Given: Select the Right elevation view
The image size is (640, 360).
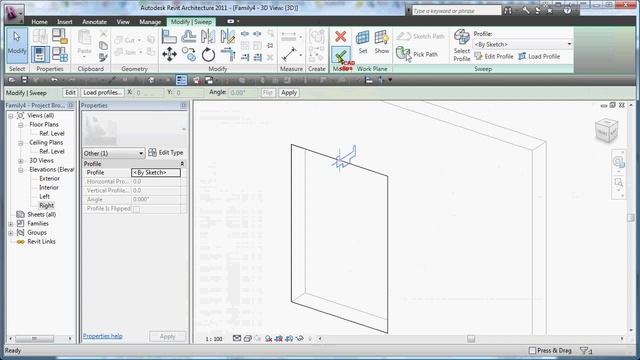Looking at the screenshot, I should (x=46, y=205).
